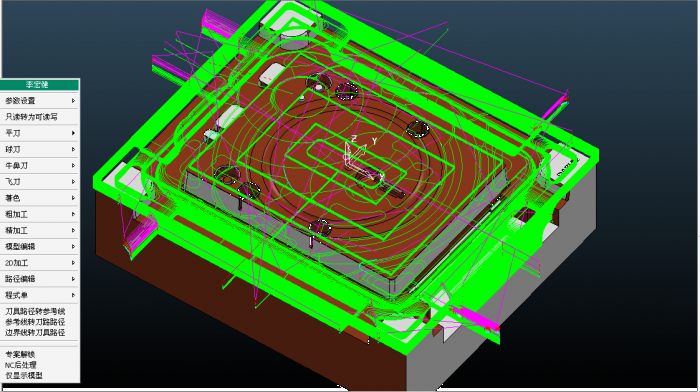Open the 参数设置 submenu
The height and width of the screenshot is (392, 700).
[39, 101]
